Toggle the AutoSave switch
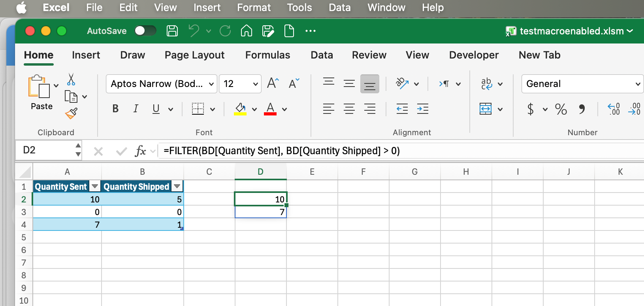 tap(145, 31)
